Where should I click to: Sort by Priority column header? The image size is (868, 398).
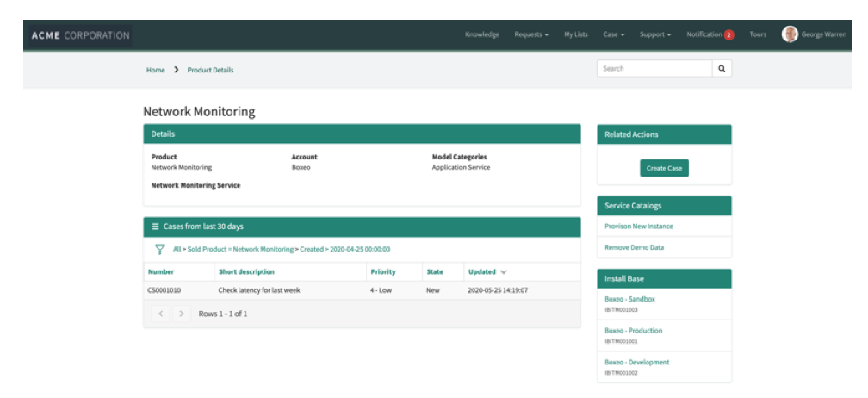pos(383,271)
